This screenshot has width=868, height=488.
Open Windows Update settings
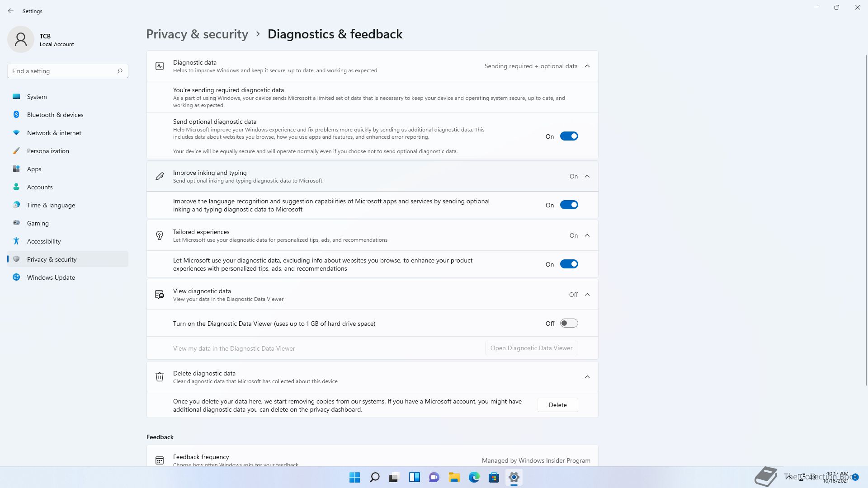(x=68, y=277)
